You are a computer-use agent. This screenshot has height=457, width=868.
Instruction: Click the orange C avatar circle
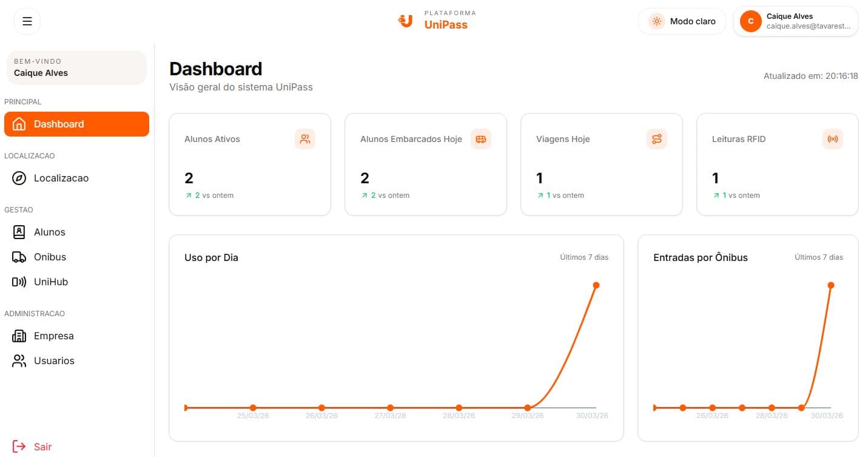point(751,21)
